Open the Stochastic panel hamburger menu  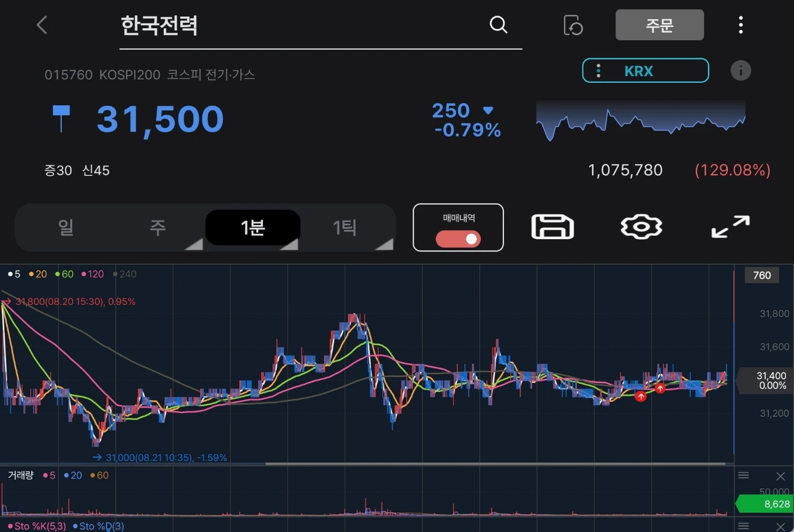(743, 526)
